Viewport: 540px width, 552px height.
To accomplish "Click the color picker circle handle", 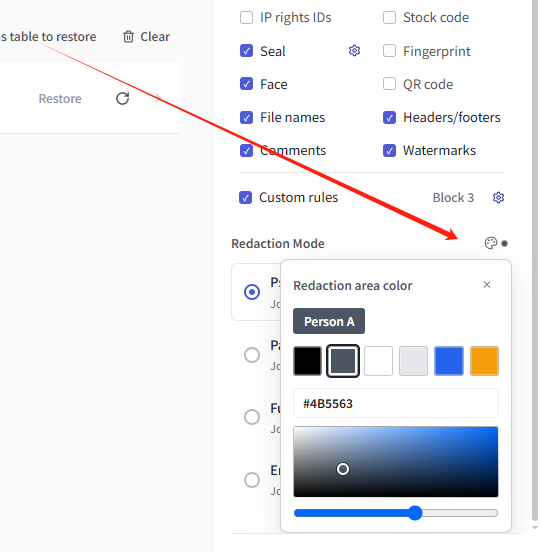I will click(x=343, y=469).
